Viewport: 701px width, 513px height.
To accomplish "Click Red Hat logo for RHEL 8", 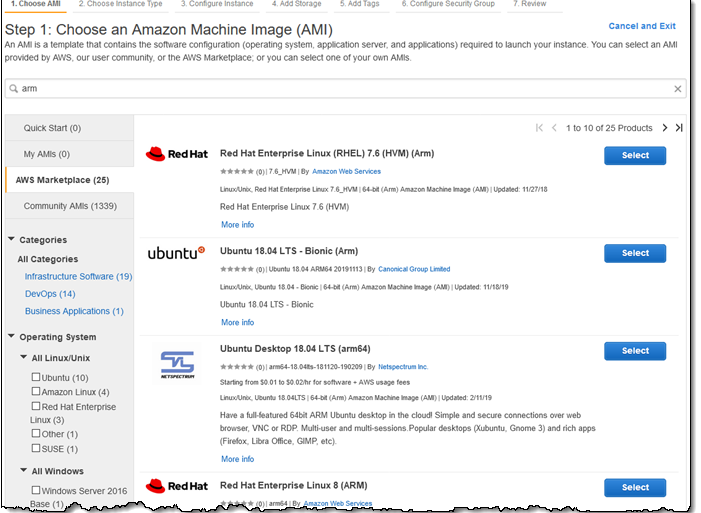I will click(177, 486).
